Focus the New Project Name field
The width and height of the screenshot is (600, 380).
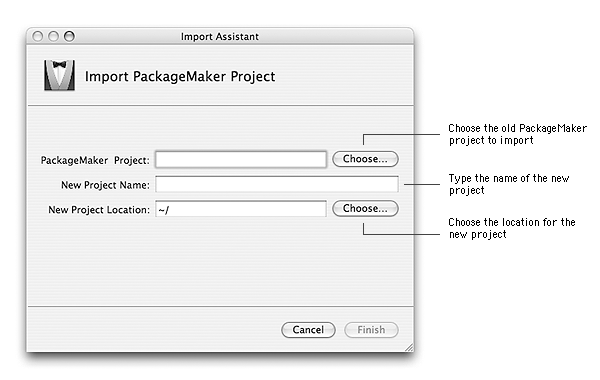[x=277, y=184]
